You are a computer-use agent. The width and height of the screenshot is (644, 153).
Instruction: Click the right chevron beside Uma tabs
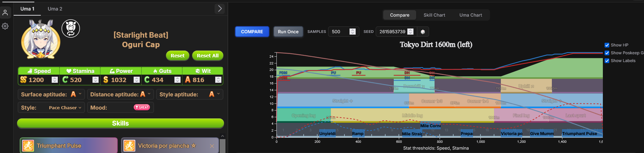(x=220, y=8)
